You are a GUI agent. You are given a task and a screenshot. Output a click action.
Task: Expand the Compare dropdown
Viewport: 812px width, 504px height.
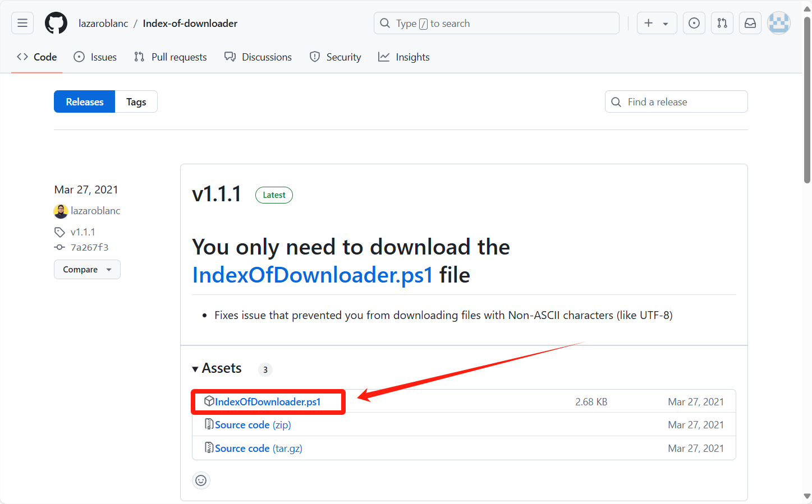tap(87, 270)
